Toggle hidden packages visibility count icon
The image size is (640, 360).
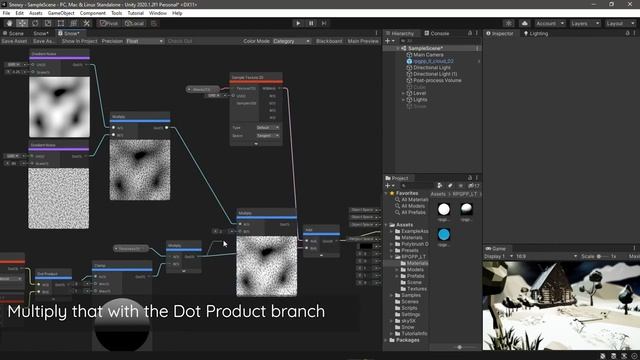[474, 186]
